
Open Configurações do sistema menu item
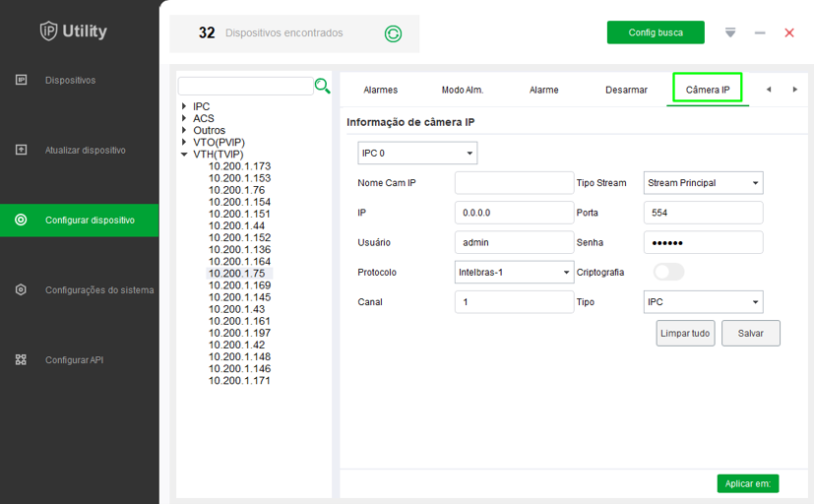click(99, 290)
